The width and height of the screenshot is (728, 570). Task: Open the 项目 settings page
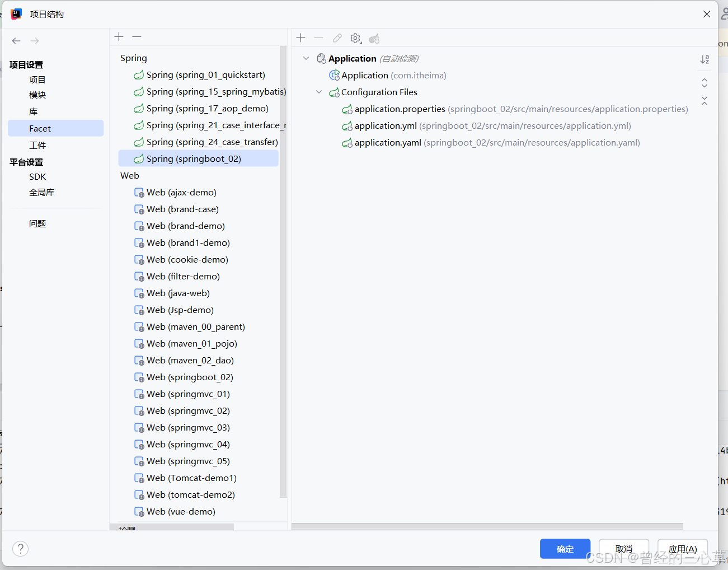pyautogui.click(x=37, y=80)
